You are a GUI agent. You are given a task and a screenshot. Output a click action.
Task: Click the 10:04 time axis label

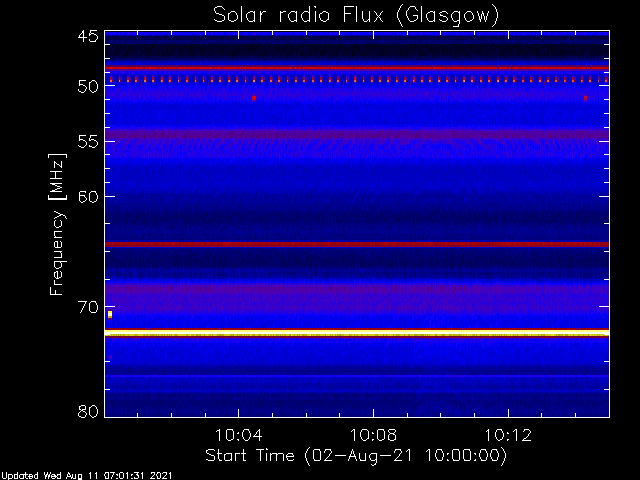click(238, 435)
